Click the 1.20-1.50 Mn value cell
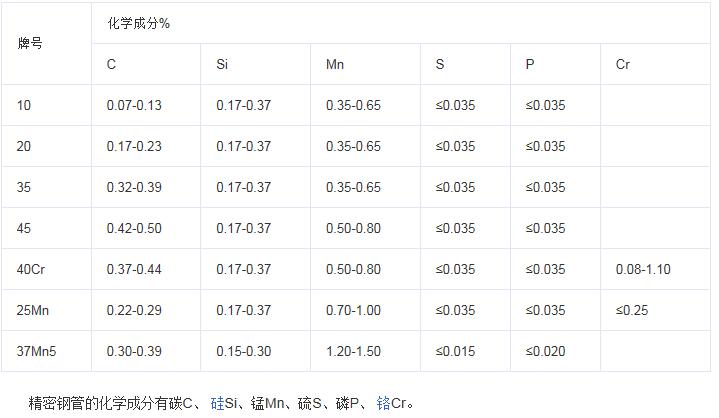 (x=365, y=351)
